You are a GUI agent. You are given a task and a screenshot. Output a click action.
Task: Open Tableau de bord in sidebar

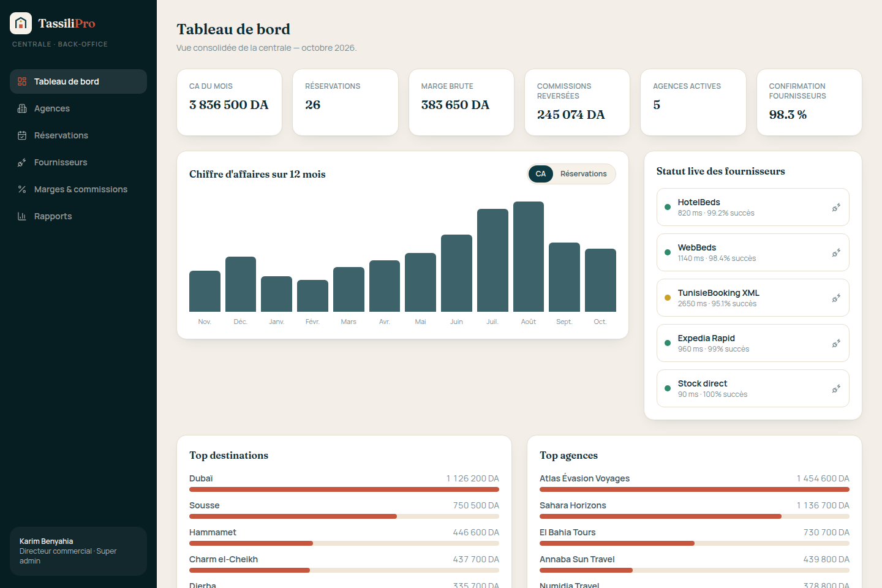[x=78, y=81]
